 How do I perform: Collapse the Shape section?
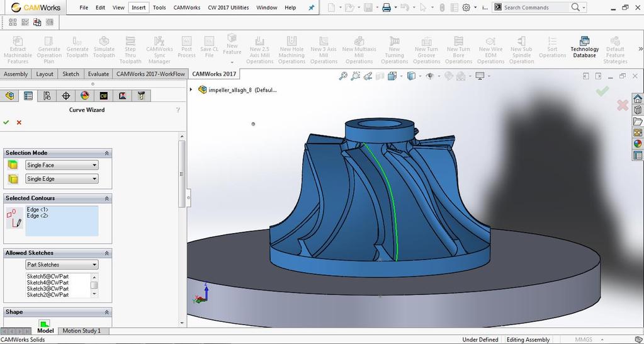(x=107, y=312)
